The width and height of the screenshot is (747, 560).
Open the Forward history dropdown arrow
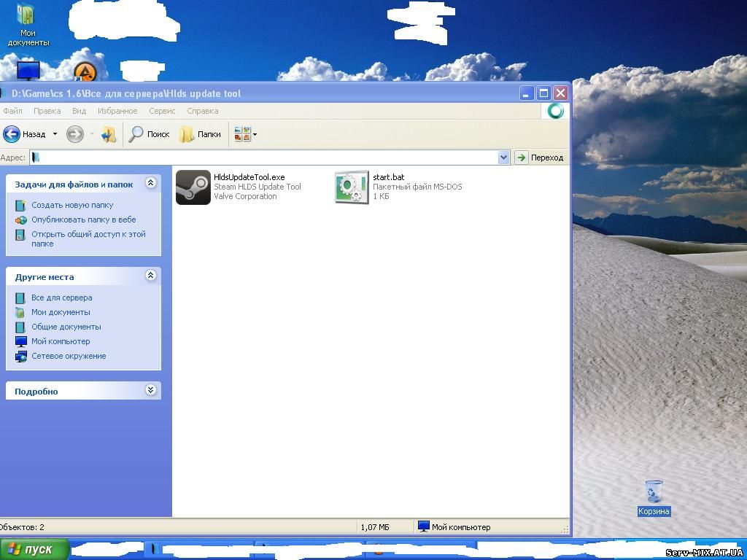coord(92,134)
